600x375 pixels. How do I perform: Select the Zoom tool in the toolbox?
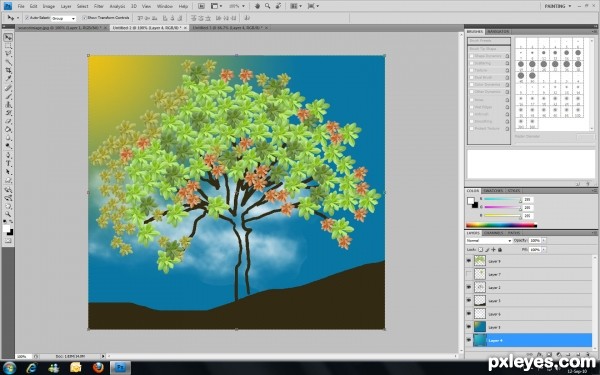coord(8,214)
